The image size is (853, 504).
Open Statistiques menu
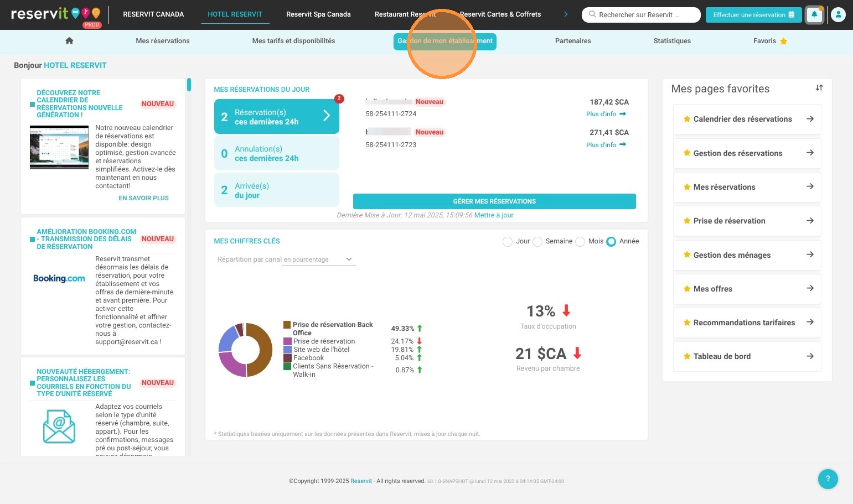click(x=672, y=41)
